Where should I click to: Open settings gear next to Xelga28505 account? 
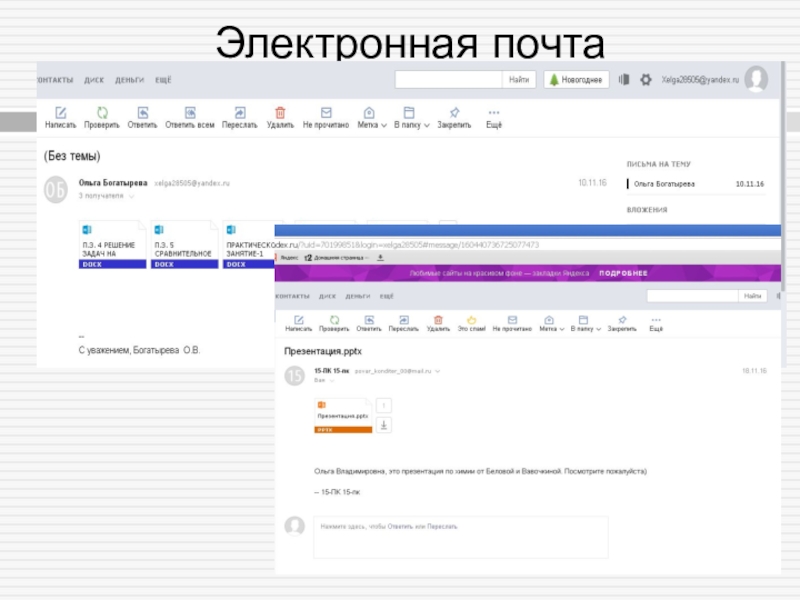646,79
